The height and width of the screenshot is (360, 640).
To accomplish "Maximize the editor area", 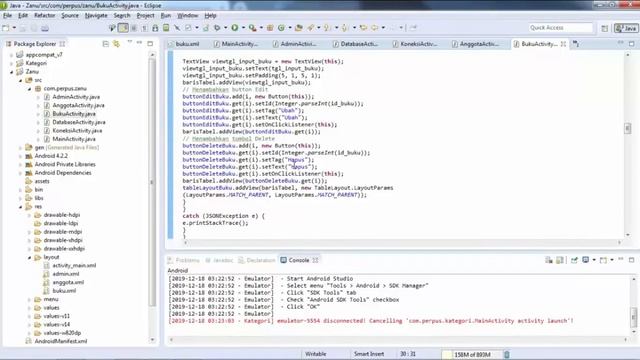I will [x=631, y=43].
